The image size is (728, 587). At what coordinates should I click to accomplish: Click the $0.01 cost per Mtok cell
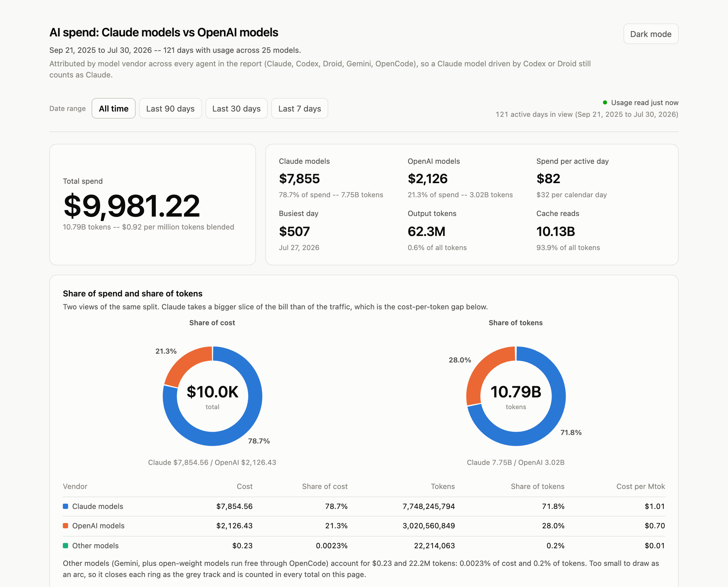pos(655,545)
